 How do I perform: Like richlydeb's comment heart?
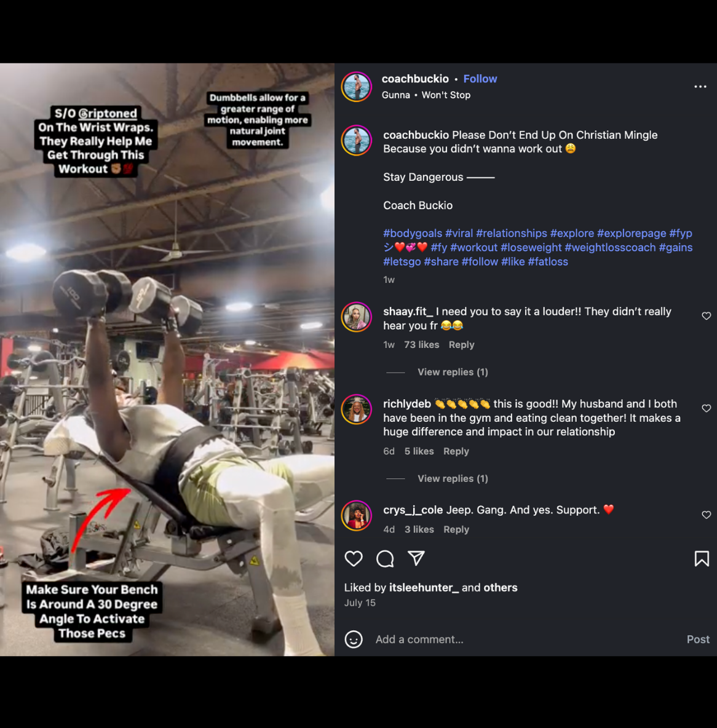pos(707,408)
